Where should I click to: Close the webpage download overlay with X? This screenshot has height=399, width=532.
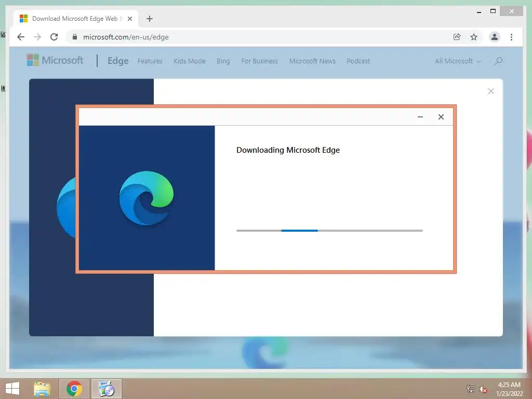point(490,91)
